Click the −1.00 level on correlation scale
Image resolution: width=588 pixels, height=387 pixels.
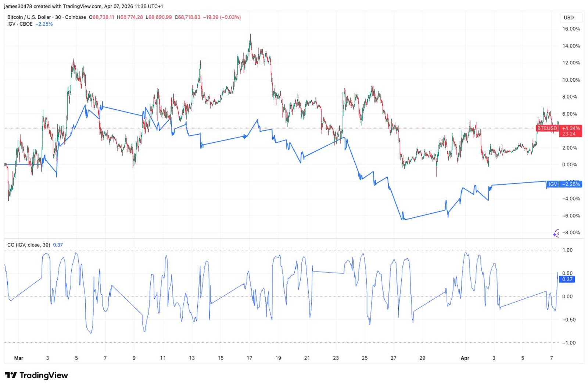click(568, 343)
